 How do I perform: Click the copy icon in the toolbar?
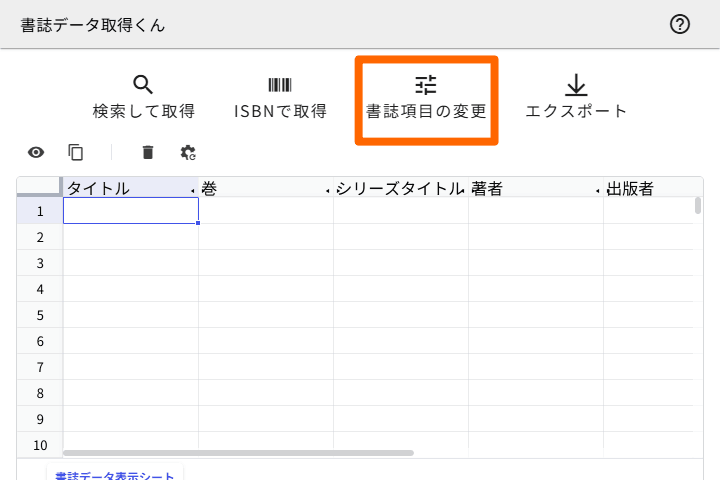coord(76,152)
